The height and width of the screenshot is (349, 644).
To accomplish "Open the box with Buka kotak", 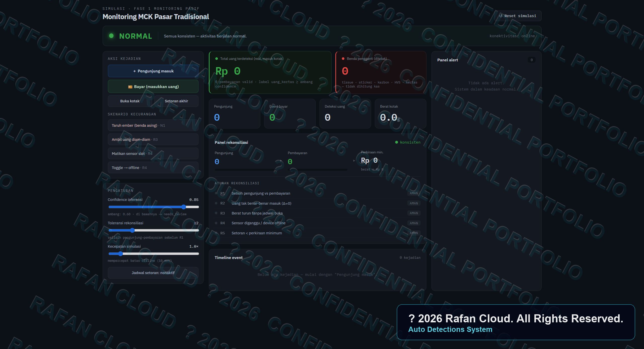I will (x=130, y=101).
